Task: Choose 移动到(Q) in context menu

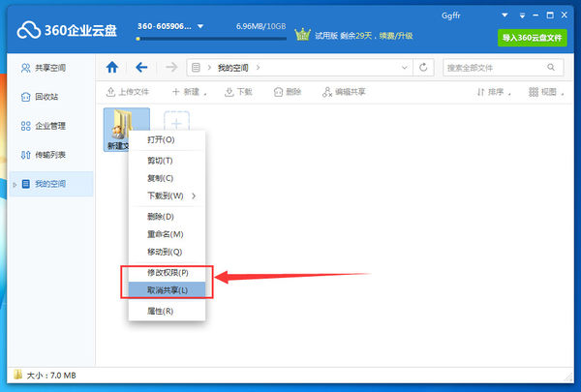Action: 168,252
